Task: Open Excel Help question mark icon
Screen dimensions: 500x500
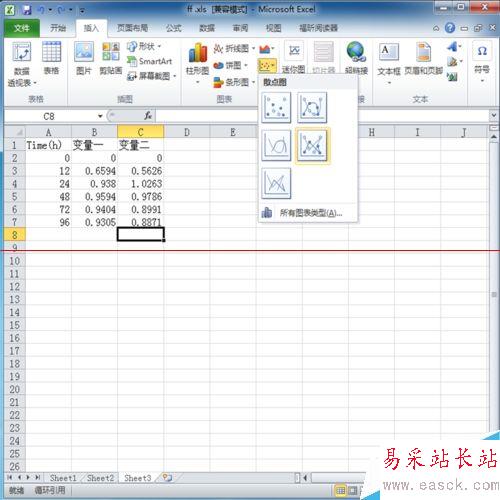Action: click(450, 28)
